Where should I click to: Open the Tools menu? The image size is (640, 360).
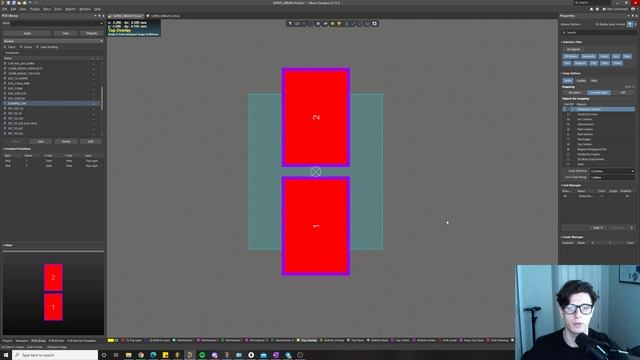(x=58, y=9)
